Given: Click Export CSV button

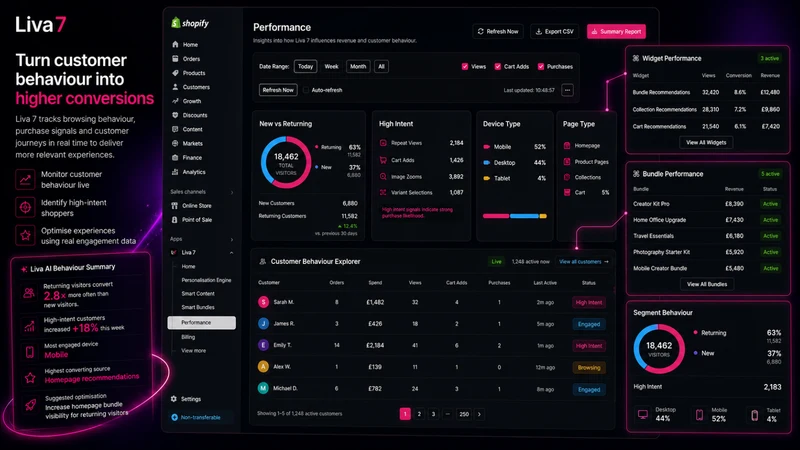Looking at the screenshot, I should coord(555,32).
